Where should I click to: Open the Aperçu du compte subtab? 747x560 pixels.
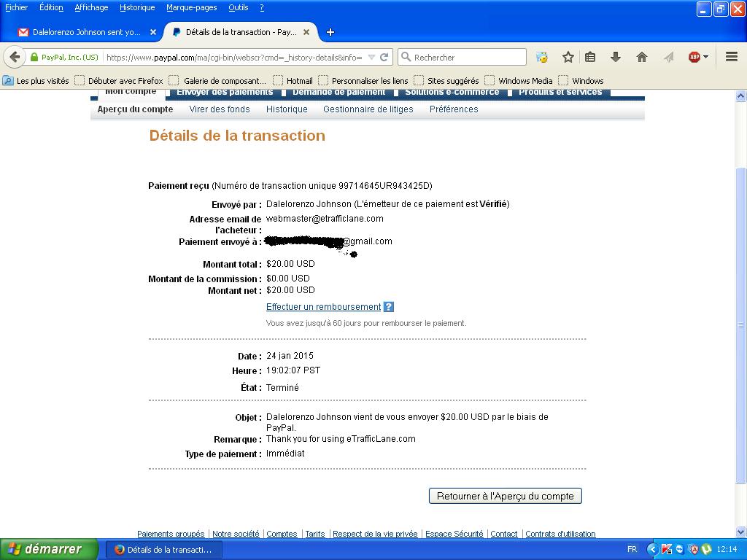tap(135, 109)
